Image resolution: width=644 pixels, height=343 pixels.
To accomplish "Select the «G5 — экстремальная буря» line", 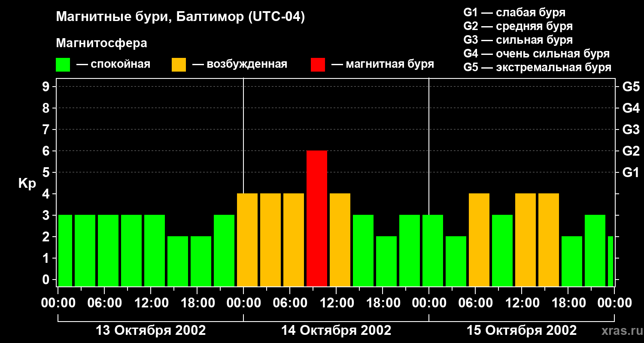I will pos(538,67).
